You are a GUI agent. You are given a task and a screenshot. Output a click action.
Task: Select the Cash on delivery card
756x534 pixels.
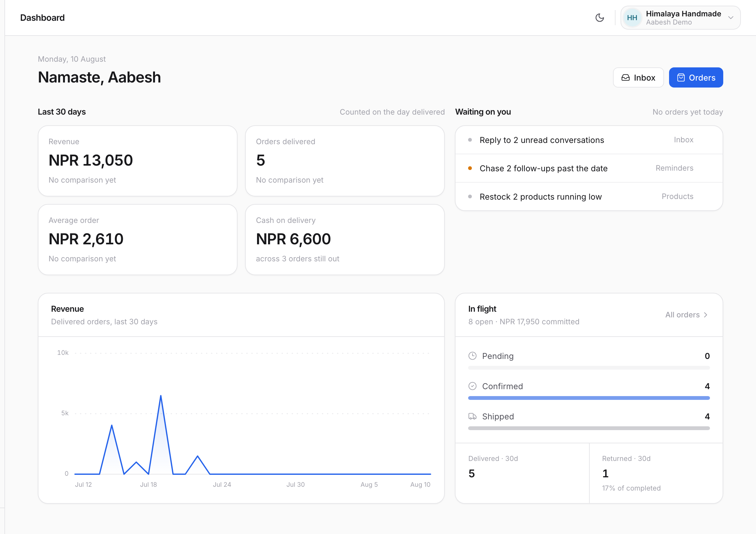(345, 240)
